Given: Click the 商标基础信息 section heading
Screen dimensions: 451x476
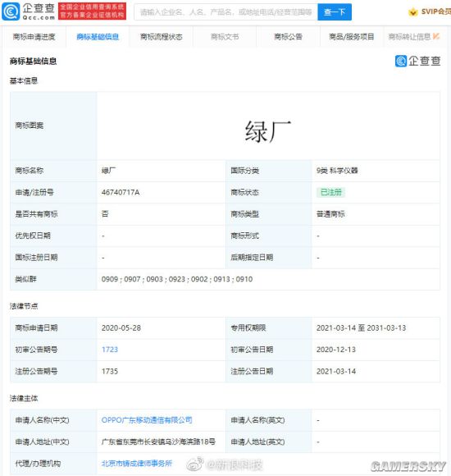Looking at the screenshot, I should [x=33, y=62].
